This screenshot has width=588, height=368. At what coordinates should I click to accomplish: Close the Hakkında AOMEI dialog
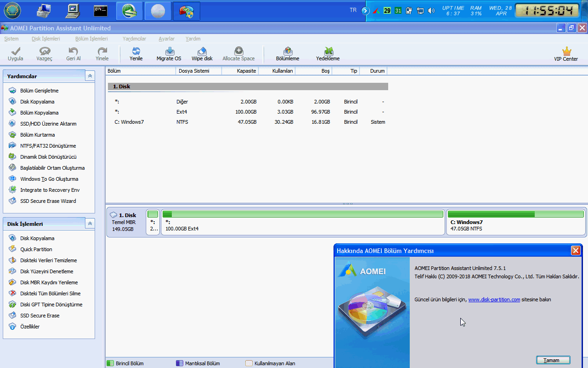pyautogui.click(x=576, y=250)
